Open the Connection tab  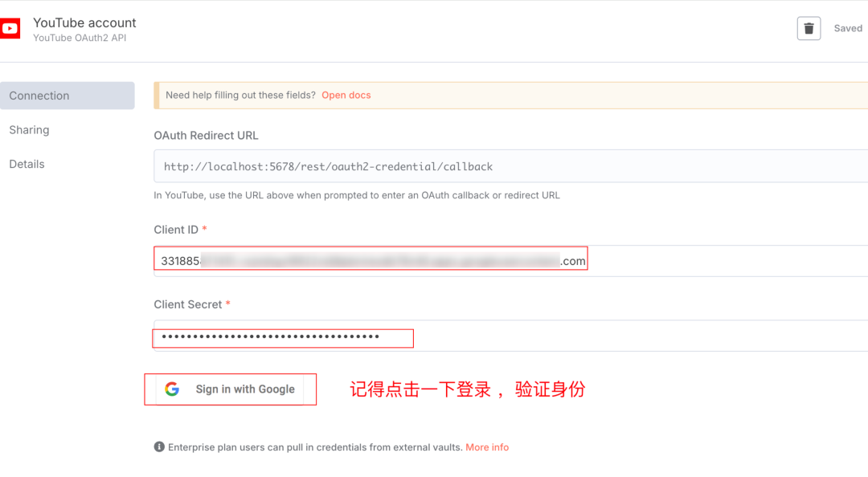[67, 96]
